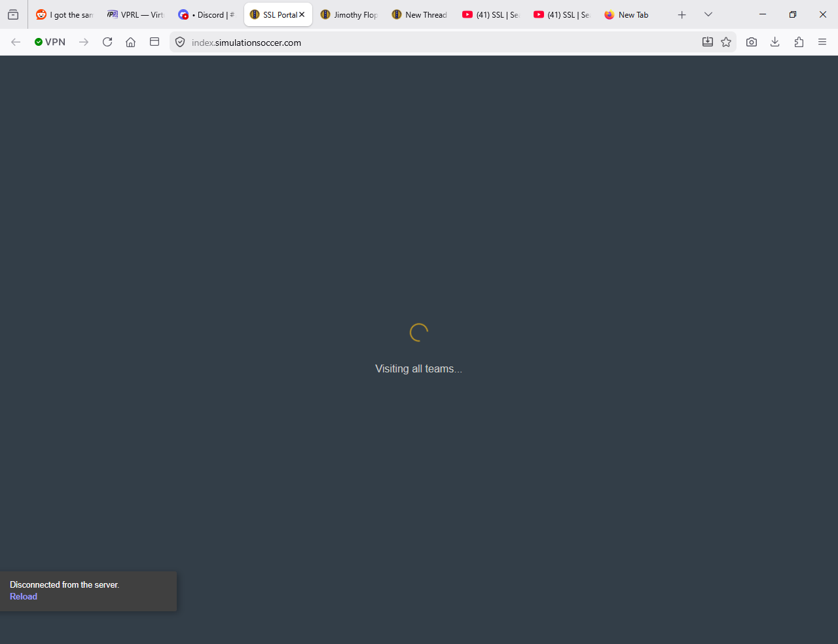Go back to the previous page
838x644 pixels.
click(x=16, y=42)
